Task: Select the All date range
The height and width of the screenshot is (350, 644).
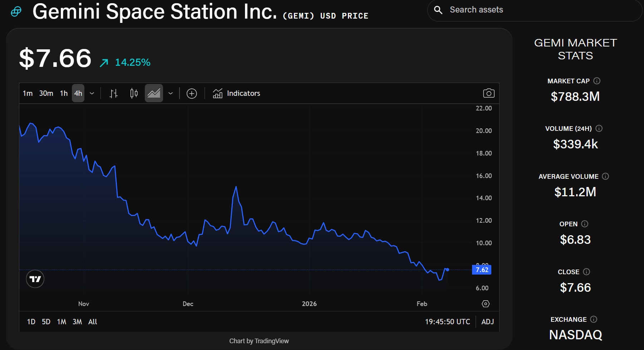Action: 93,322
